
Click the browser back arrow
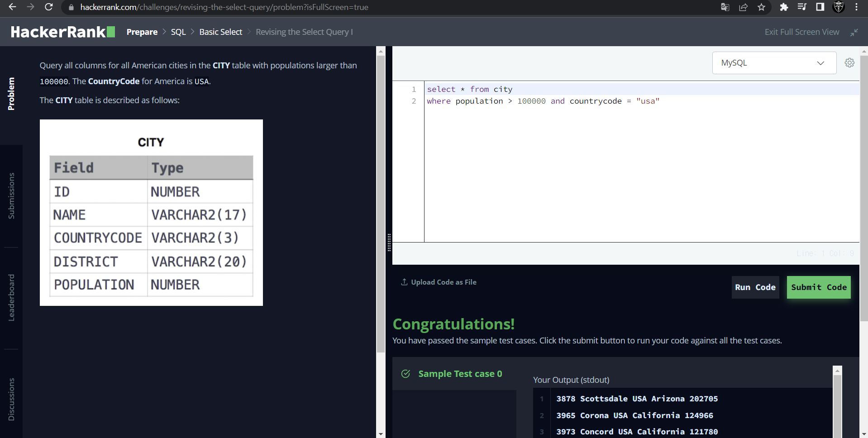(12, 7)
